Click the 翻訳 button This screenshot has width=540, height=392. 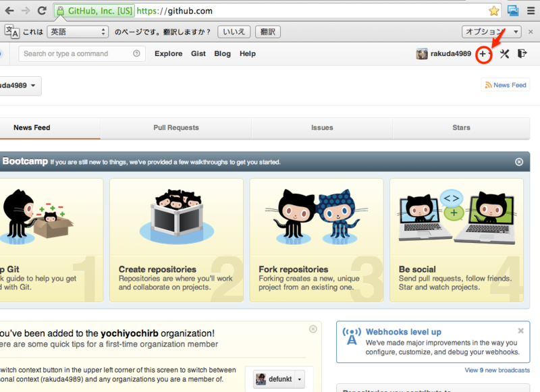[x=267, y=32]
